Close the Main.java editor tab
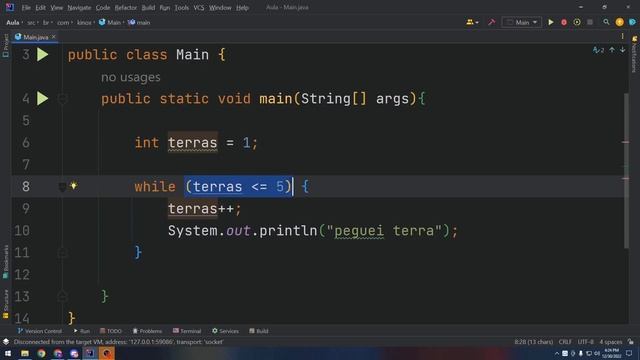The width and height of the screenshot is (640, 360). coord(53,37)
